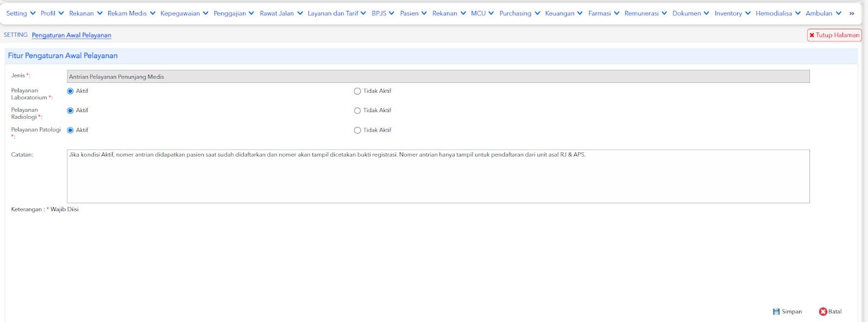Image resolution: width=868 pixels, height=322 pixels.
Task: Click the Fitur Pengaturan Awal Pelayanan header
Action: pyautogui.click(x=63, y=56)
